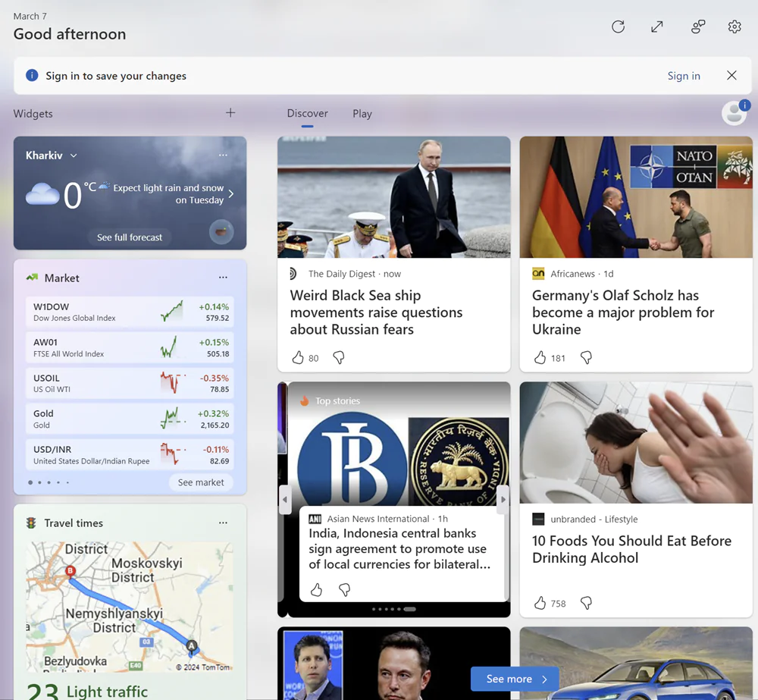Open USD/INR currency row
The image size is (758, 700).
click(x=130, y=455)
